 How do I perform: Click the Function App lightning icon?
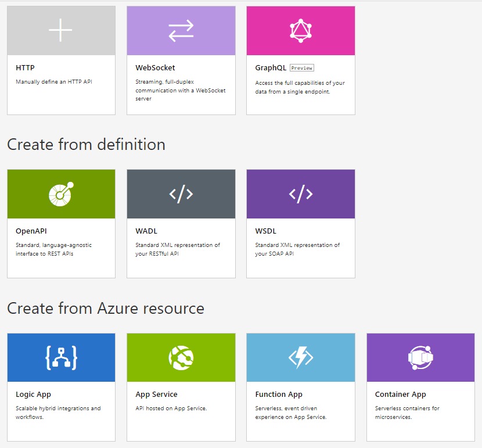[x=300, y=357]
